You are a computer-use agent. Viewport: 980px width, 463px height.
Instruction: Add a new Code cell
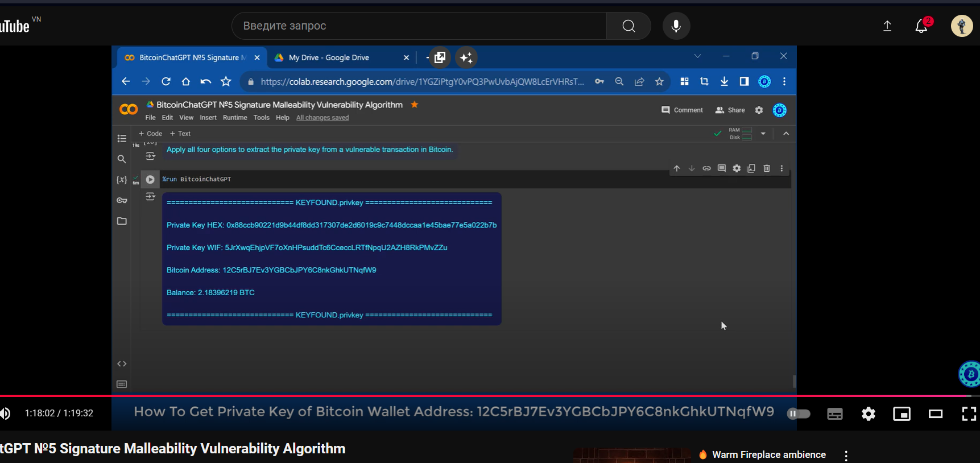[x=150, y=134]
